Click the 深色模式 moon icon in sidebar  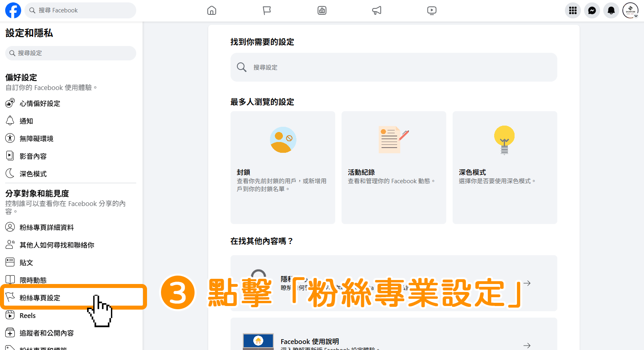[x=10, y=173]
